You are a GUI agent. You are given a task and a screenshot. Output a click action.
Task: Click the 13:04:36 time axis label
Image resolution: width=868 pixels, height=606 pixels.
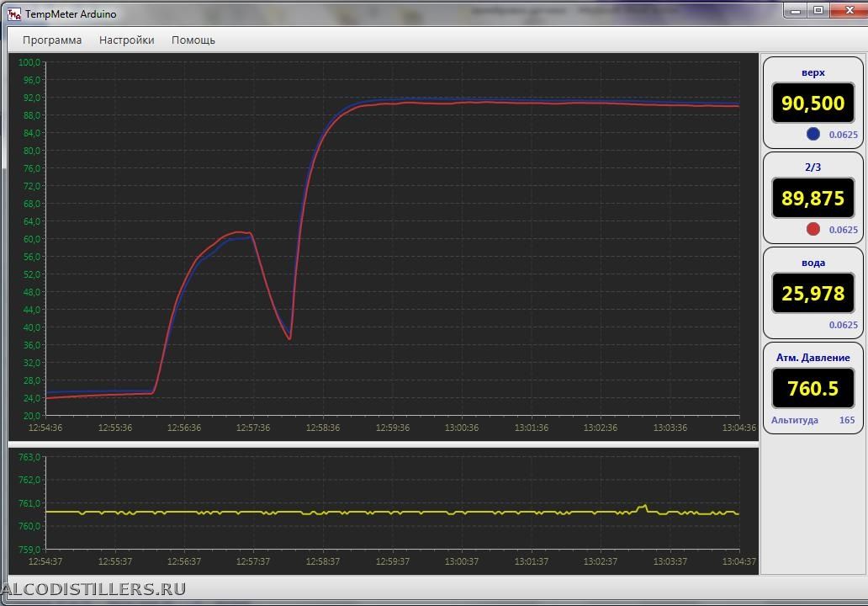(739, 428)
